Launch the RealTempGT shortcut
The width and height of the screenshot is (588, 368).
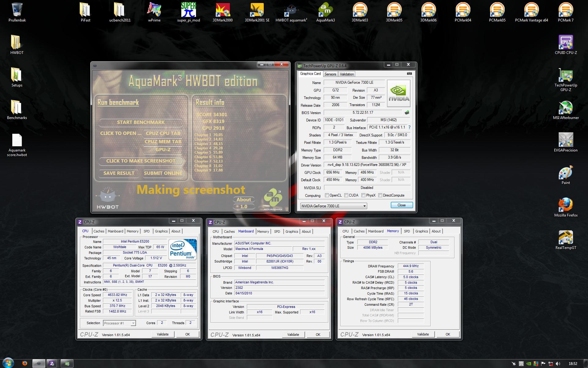(566, 240)
